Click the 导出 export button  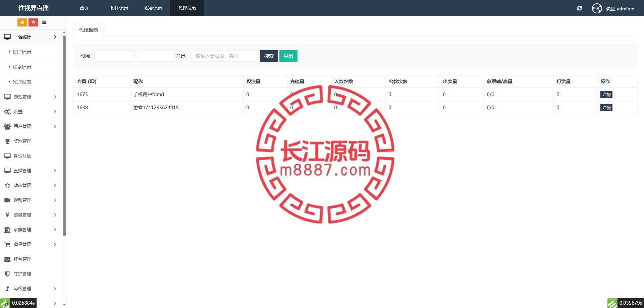coord(288,56)
